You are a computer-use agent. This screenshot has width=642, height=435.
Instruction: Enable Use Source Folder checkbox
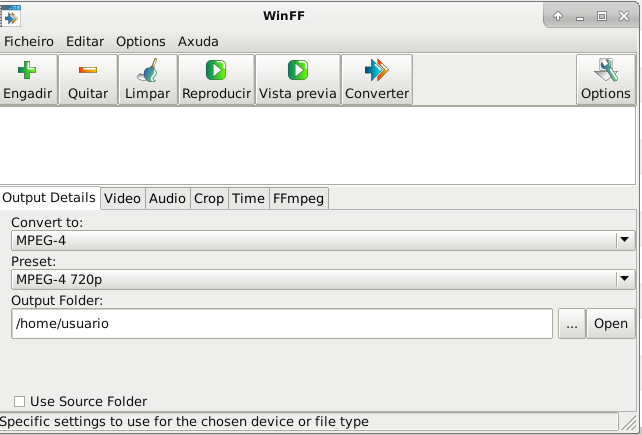[x=20, y=401]
